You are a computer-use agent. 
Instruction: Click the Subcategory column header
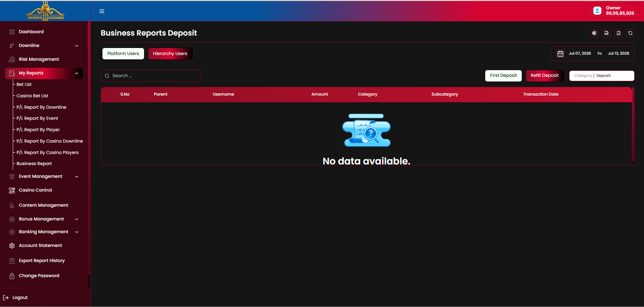coord(445,94)
